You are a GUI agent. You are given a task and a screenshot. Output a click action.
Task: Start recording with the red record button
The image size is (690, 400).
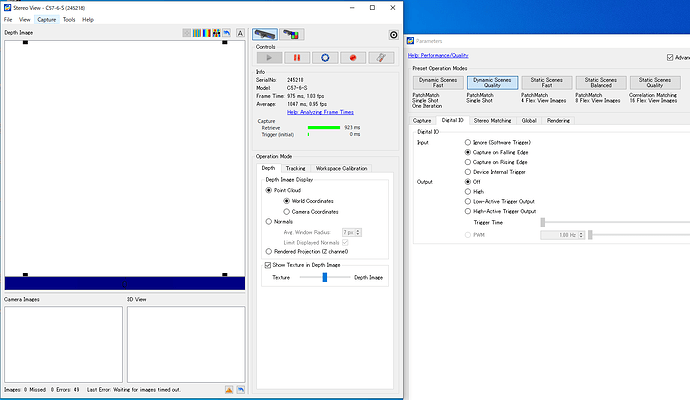click(x=353, y=58)
